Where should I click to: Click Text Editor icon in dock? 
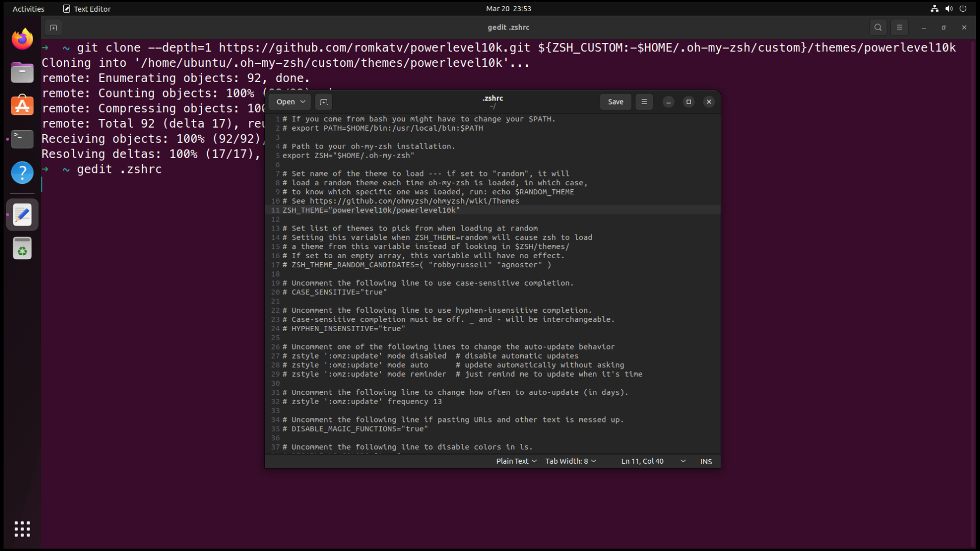[22, 215]
